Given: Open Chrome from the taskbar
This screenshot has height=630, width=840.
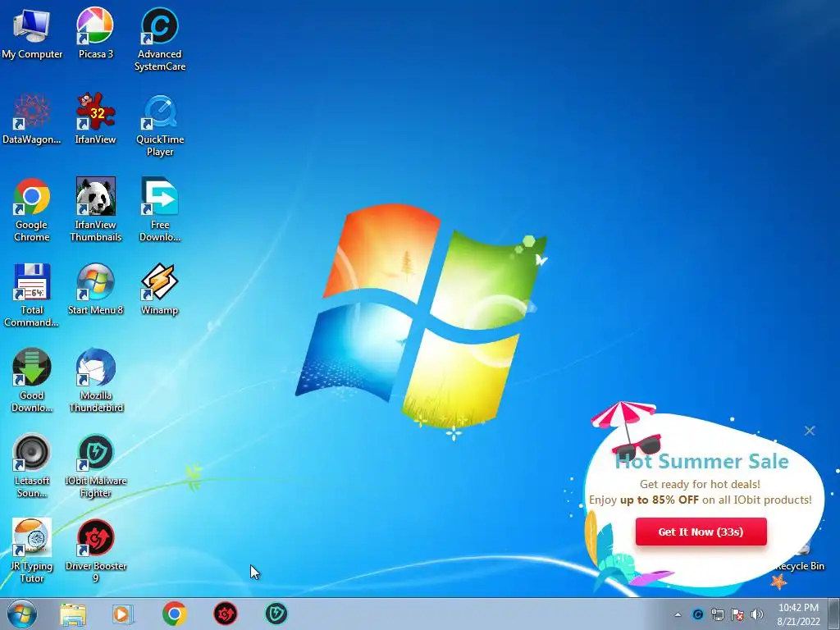Looking at the screenshot, I should tap(174, 614).
